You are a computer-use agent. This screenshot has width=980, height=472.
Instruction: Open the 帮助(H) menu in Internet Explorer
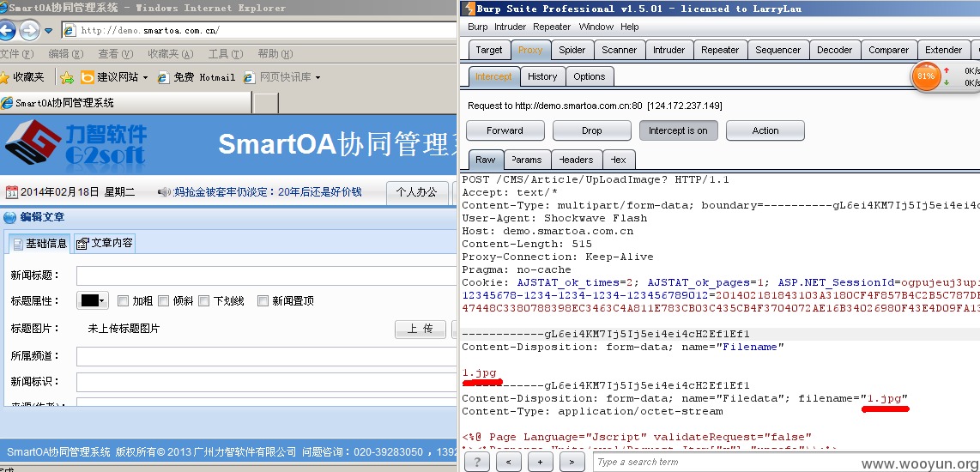tap(275, 54)
